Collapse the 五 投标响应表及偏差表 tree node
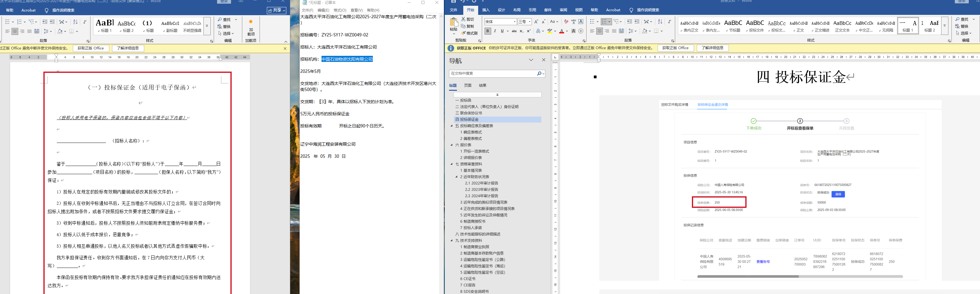Viewport: 980px width, 294px height. click(452, 126)
